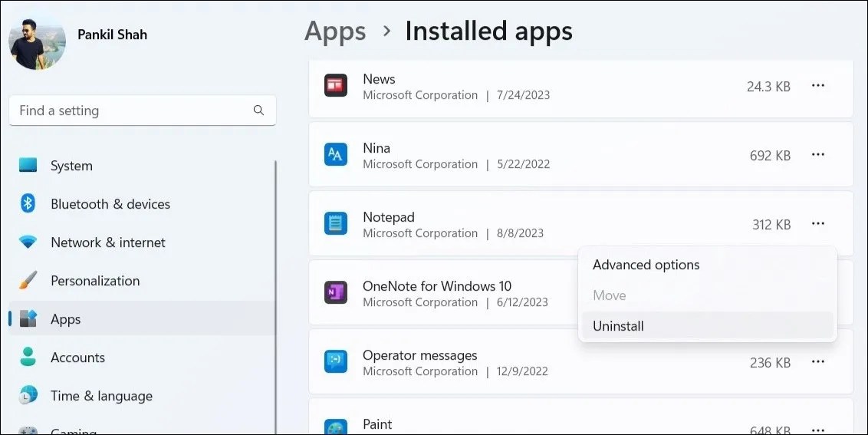The height and width of the screenshot is (435, 868).
Task: Open more options for News
Action: (x=817, y=86)
